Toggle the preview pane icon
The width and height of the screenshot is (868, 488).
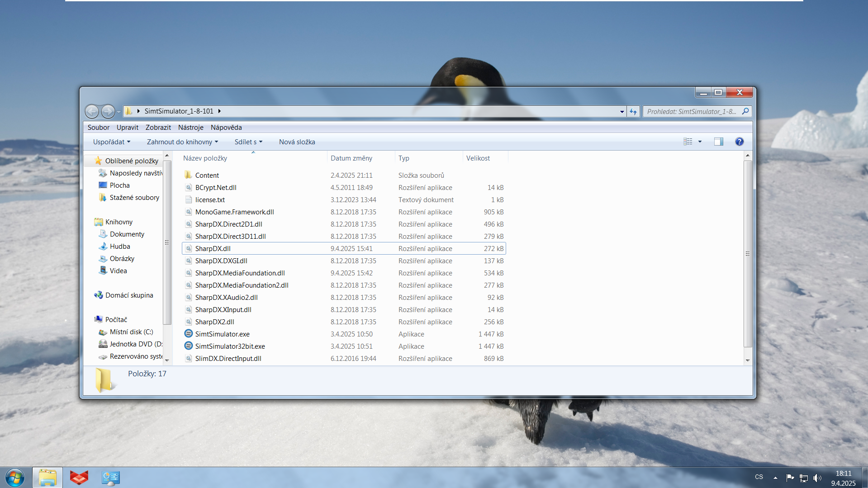tap(718, 142)
